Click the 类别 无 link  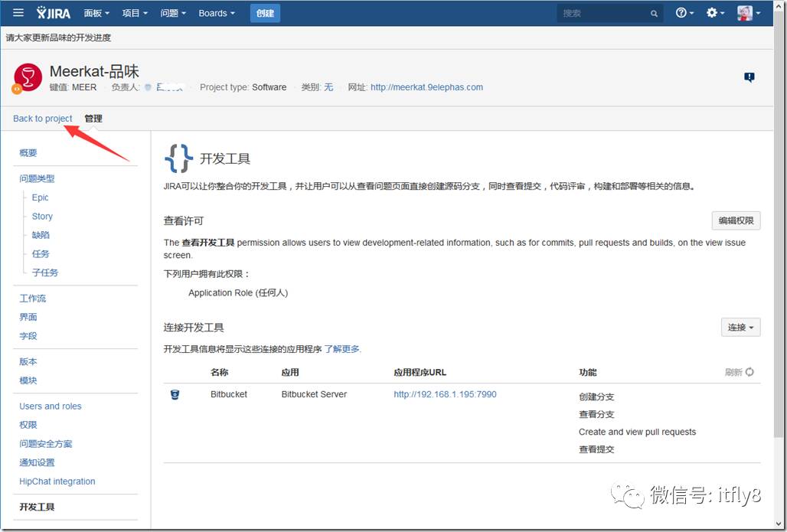tap(328, 86)
